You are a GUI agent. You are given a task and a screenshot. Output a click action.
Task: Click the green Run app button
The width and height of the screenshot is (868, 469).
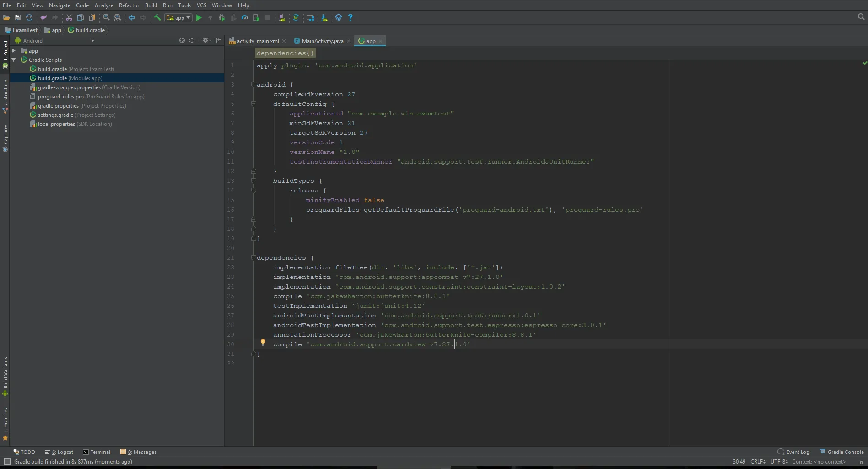point(199,18)
